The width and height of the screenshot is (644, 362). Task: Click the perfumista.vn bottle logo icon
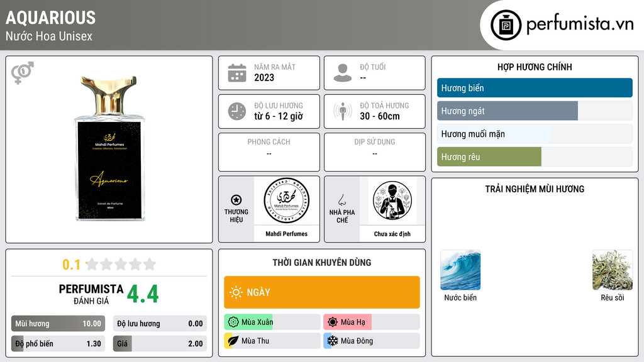click(x=506, y=25)
